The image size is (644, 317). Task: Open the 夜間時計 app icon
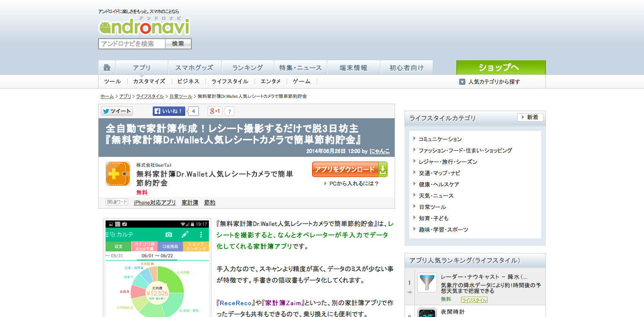click(x=427, y=313)
